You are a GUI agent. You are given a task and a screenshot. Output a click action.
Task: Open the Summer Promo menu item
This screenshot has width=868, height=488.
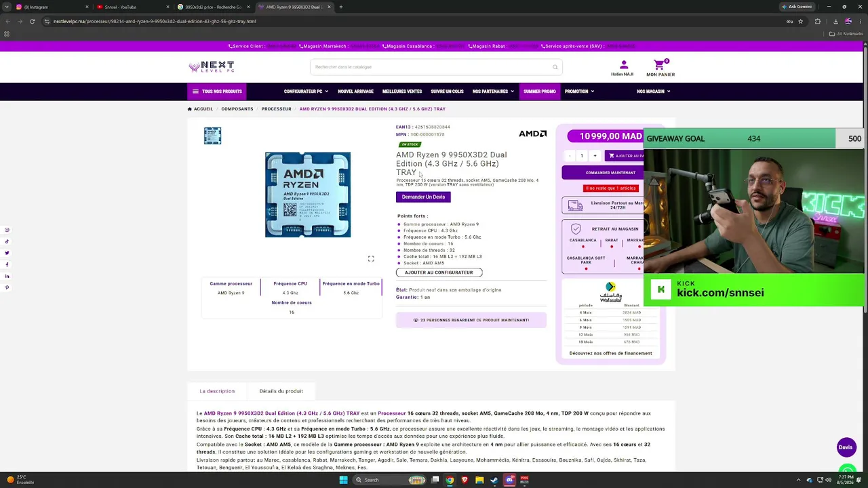(x=539, y=91)
